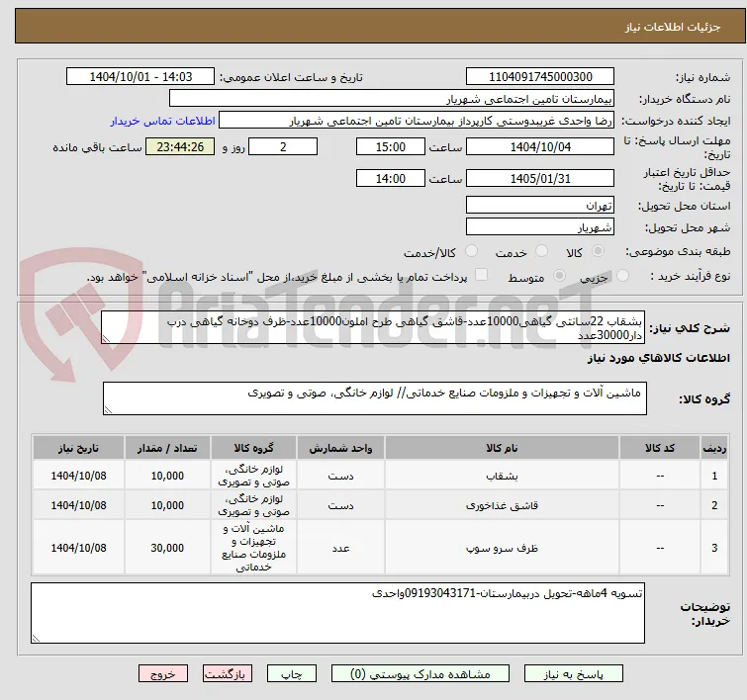Click پاسخ به نیاز button
The image size is (747, 700).
(574, 674)
